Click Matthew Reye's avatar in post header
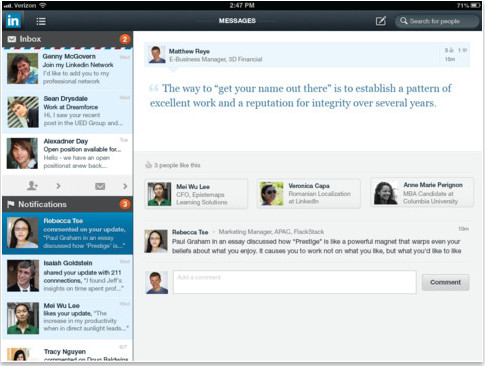The width and height of the screenshot is (485, 366). click(157, 54)
